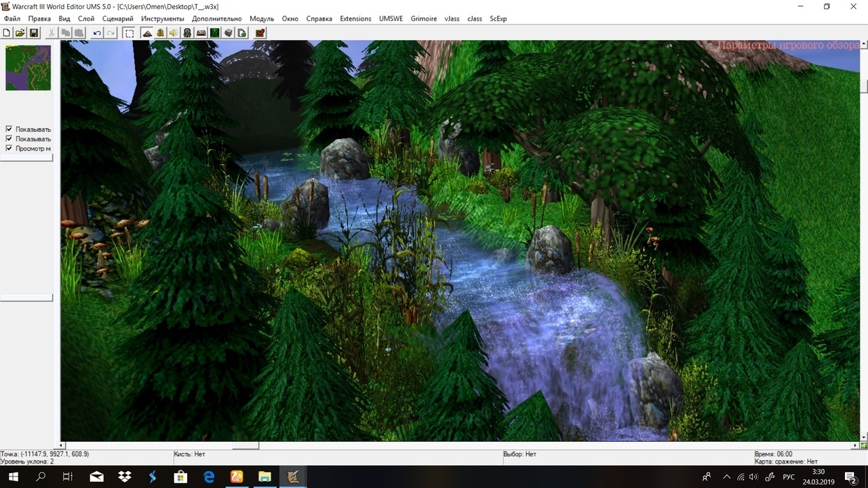Open the AI Editor green icon
Image resolution: width=868 pixels, height=488 pixels.
point(214,33)
